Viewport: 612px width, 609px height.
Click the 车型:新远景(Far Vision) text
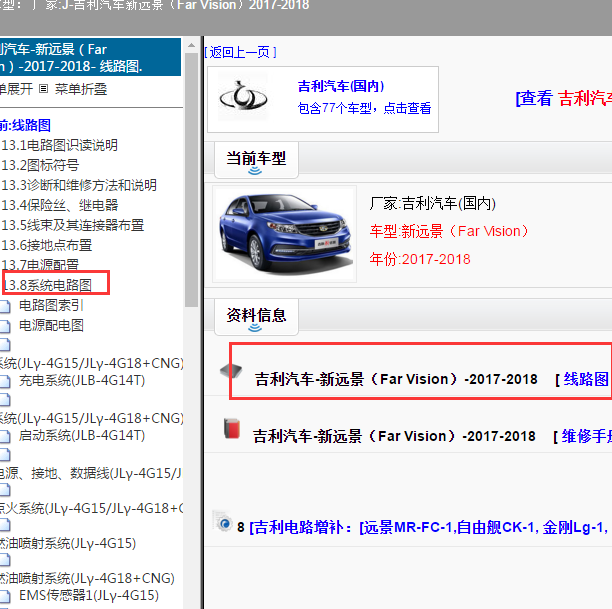(x=449, y=231)
